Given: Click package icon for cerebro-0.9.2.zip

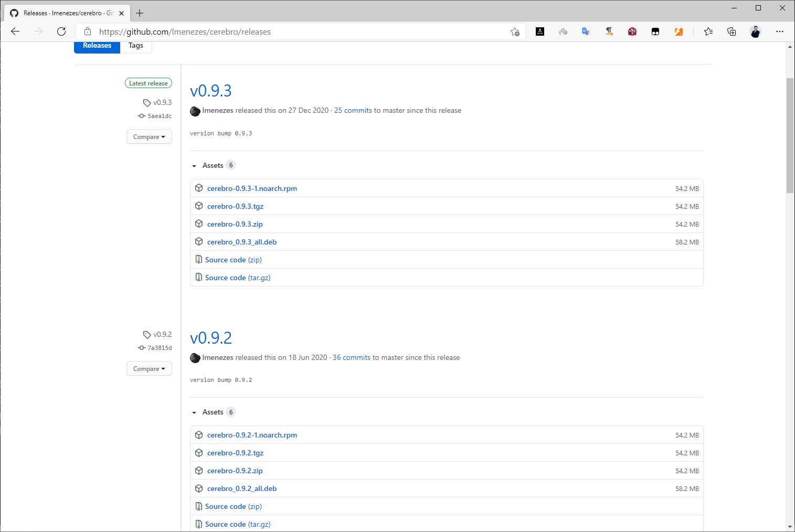Looking at the screenshot, I should click(x=199, y=470).
